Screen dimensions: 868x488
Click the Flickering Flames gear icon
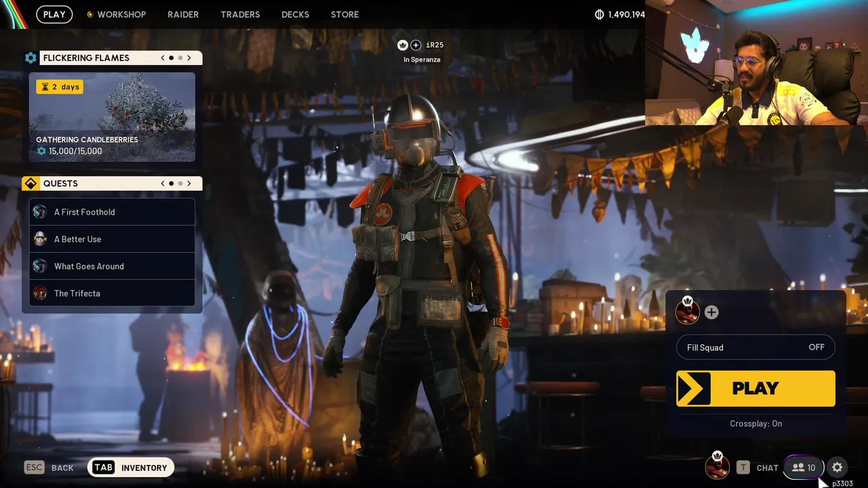pyautogui.click(x=31, y=58)
